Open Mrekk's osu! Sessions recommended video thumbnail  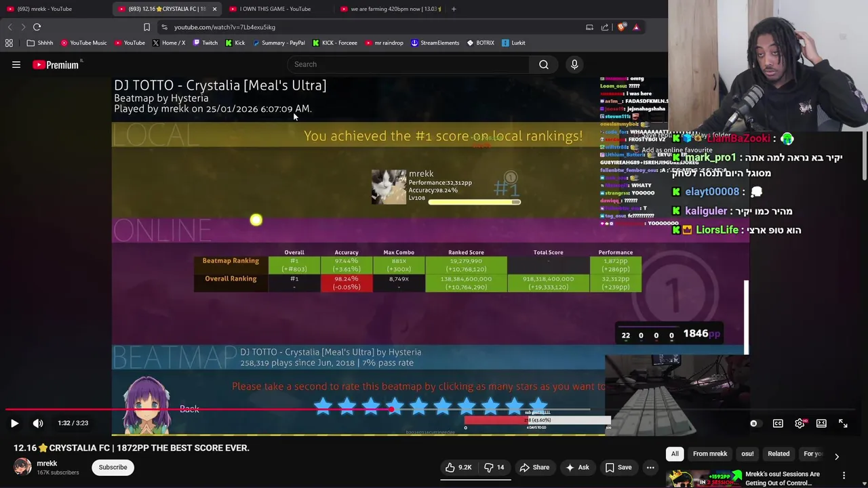pyautogui.click(x=703, y=479)
